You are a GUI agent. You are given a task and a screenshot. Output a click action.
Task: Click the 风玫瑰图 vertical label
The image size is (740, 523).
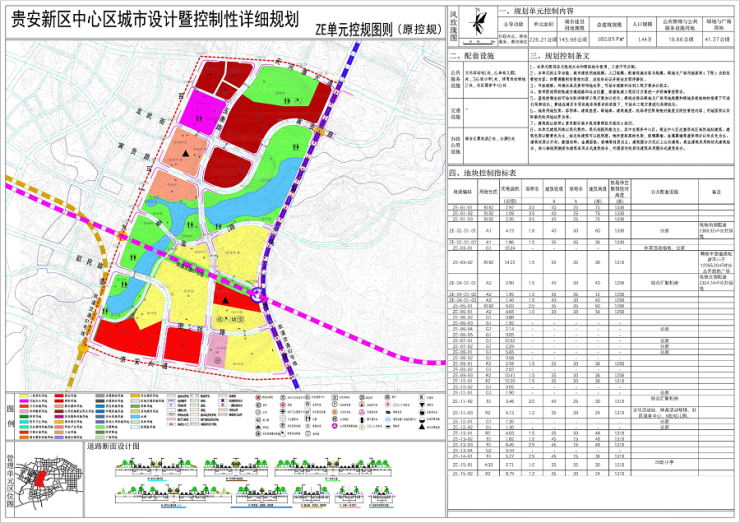[454, 26]
